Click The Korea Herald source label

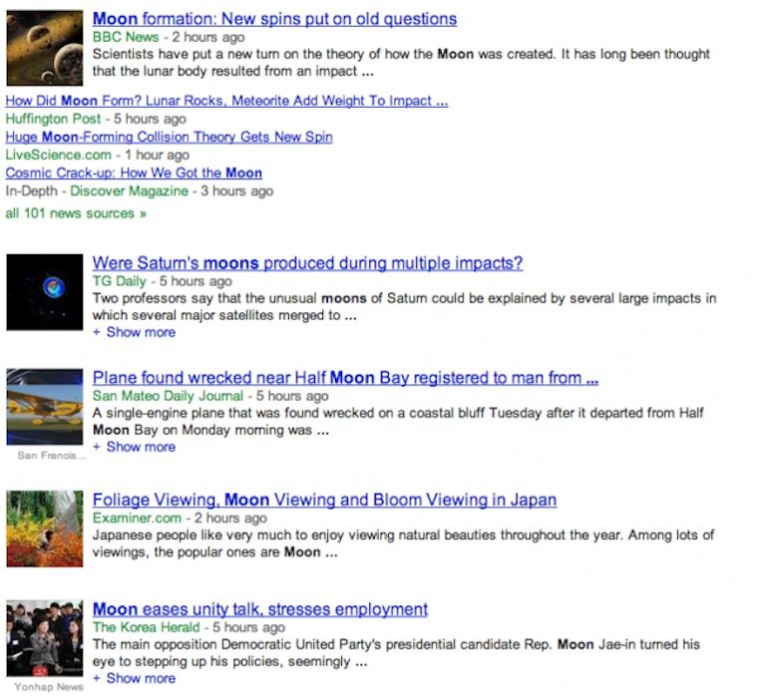[146, 627]
